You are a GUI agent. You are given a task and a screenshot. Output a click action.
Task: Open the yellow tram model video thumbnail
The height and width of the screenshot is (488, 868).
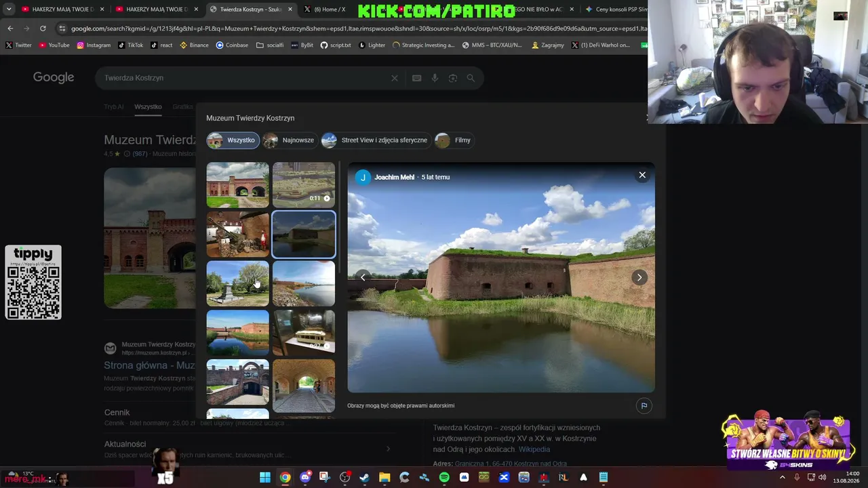pyautogui.click(x=304, y=333)
